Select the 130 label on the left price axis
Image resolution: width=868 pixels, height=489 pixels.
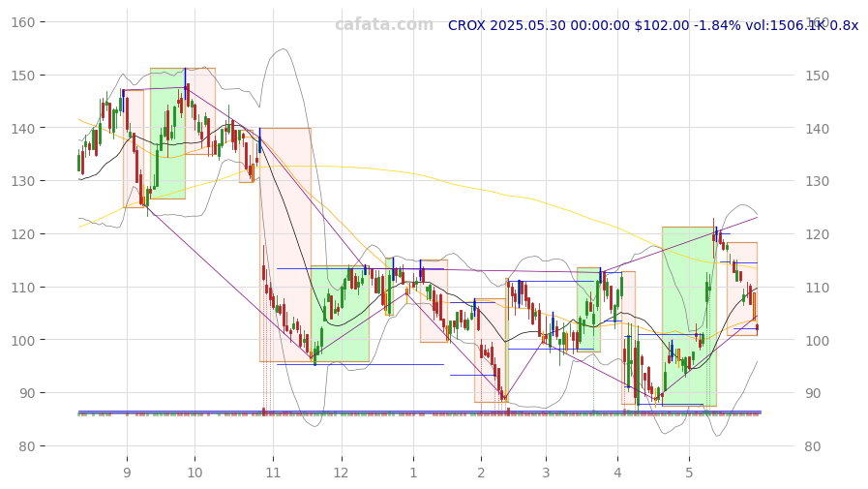click(x=22, y=181)
